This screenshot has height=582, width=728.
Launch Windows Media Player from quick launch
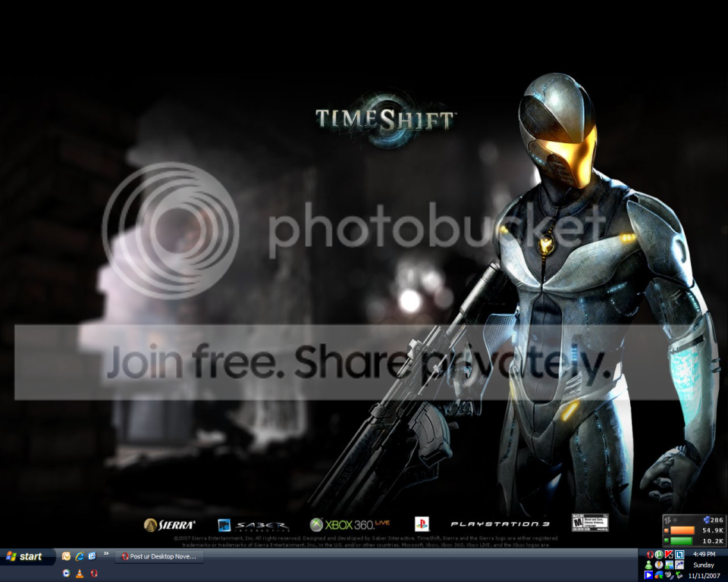67,573
